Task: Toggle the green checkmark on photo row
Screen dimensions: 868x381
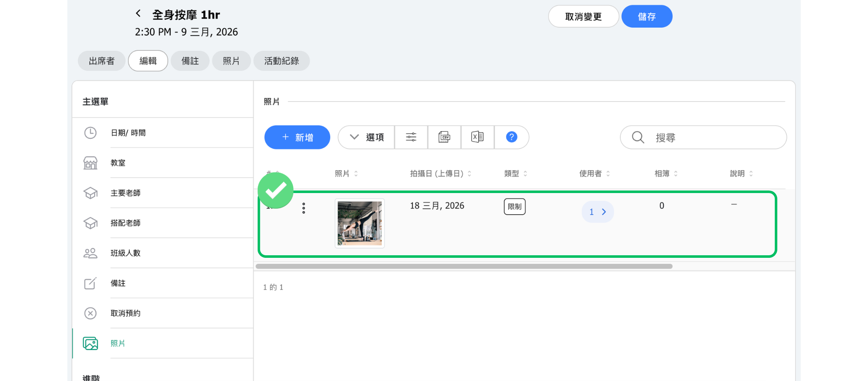Action: coord(275,190)
